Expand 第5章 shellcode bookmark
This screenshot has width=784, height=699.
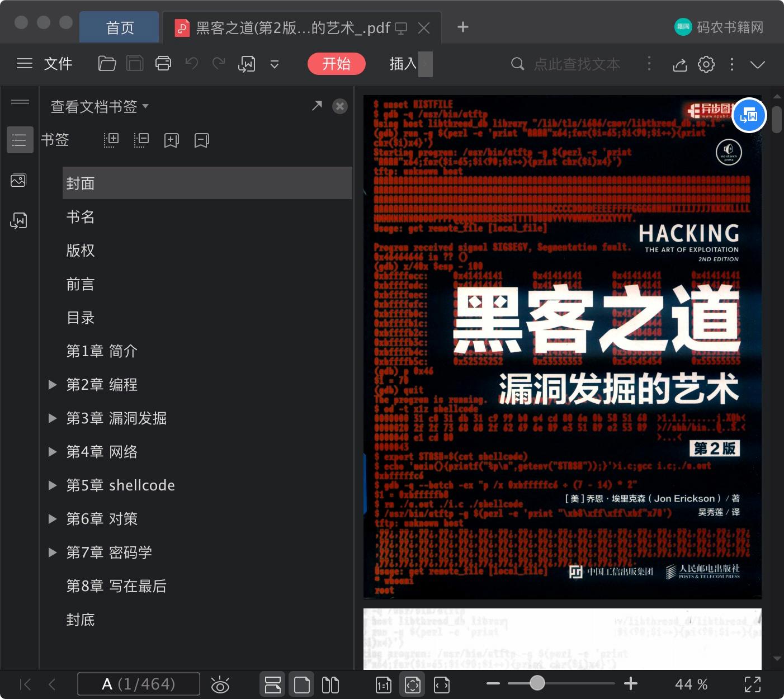[53, 485]
